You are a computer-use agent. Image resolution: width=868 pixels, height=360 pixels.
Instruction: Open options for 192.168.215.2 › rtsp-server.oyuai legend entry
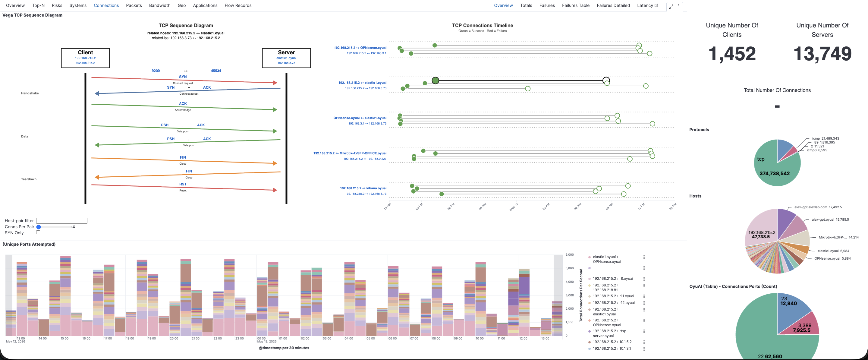(644, 331)
